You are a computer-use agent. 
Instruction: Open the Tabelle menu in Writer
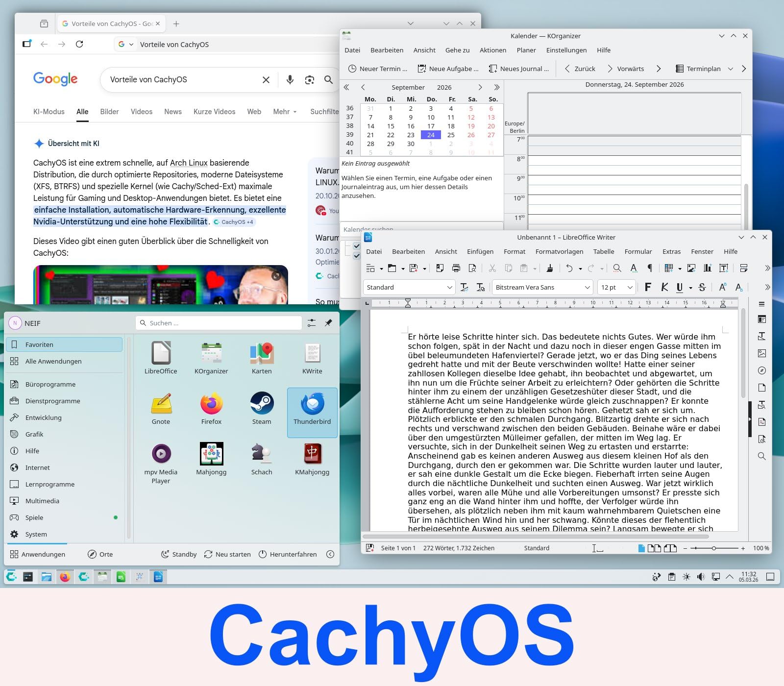[x=604, y=251]
